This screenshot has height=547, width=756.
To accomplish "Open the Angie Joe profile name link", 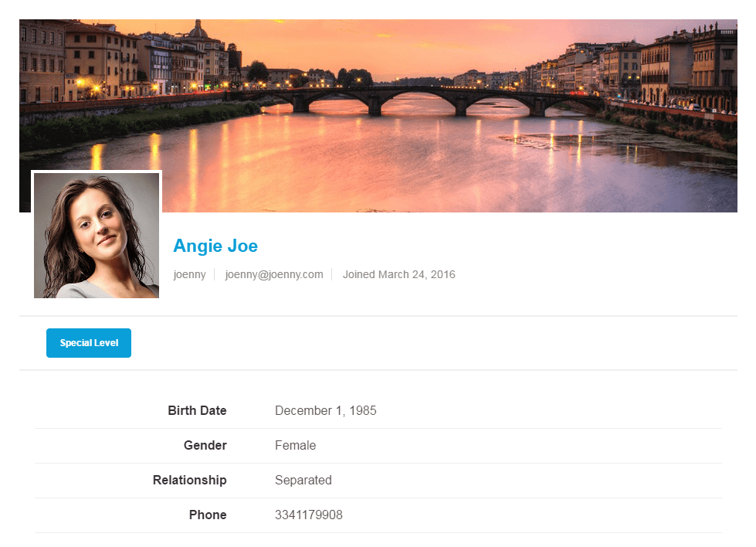I will coord(215,246).
